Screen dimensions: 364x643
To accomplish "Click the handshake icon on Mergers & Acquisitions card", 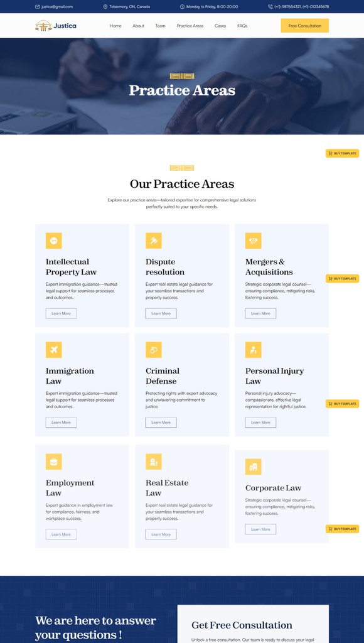I will pyautogui.click(x=253, y=241).
